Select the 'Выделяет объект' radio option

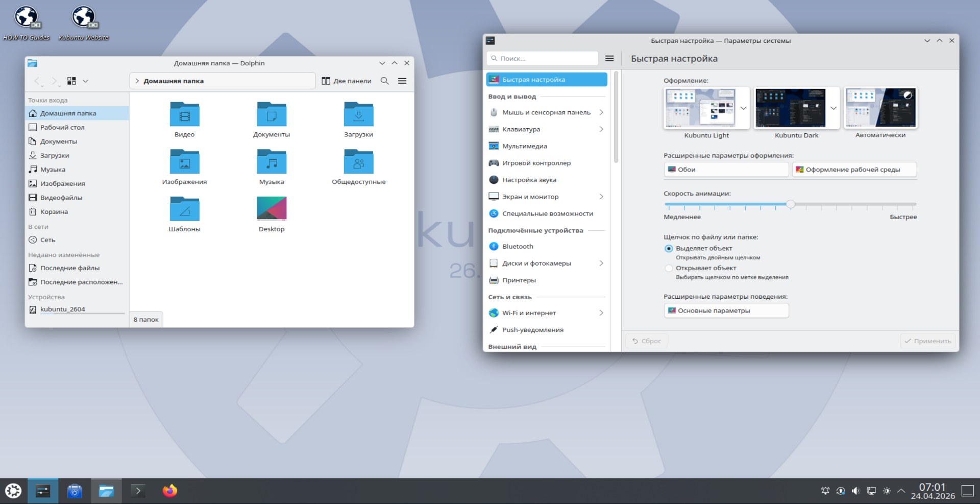pos(669,249)
